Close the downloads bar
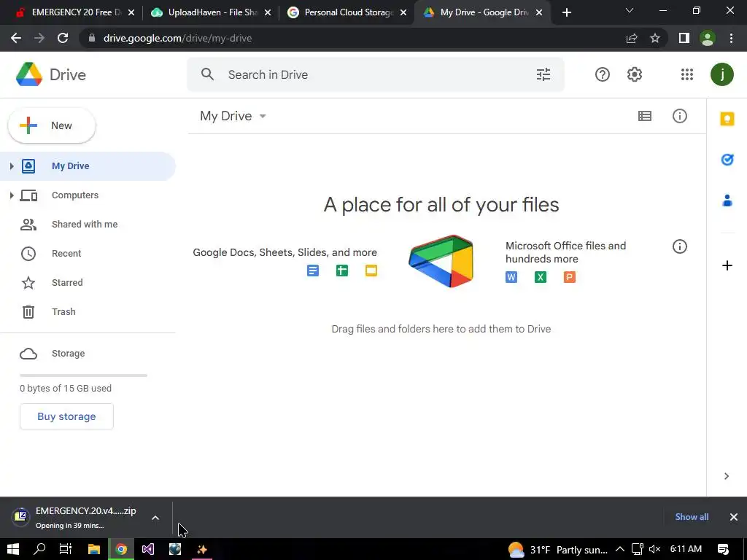 [734, 517]
